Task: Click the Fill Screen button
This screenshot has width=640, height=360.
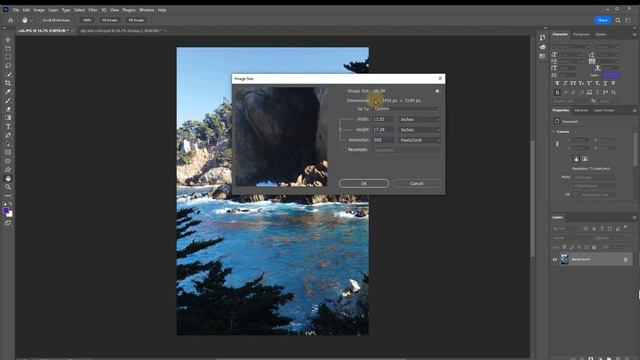Action: point(136,20)
